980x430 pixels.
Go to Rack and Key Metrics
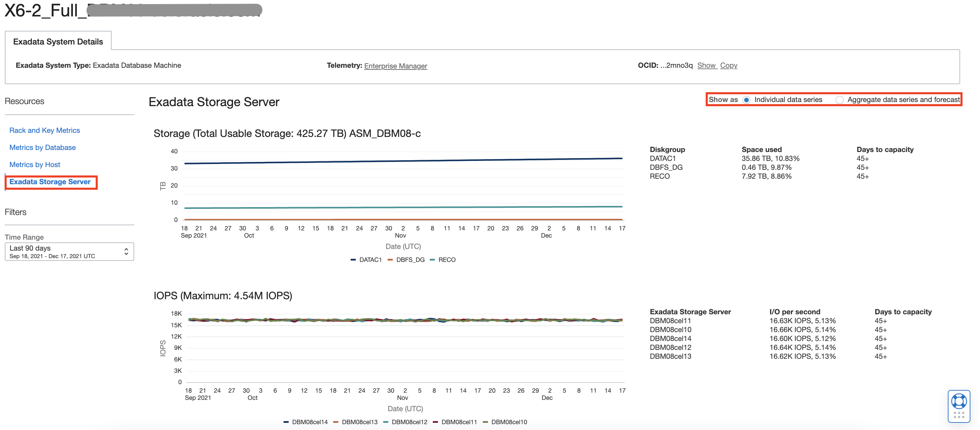45,130
